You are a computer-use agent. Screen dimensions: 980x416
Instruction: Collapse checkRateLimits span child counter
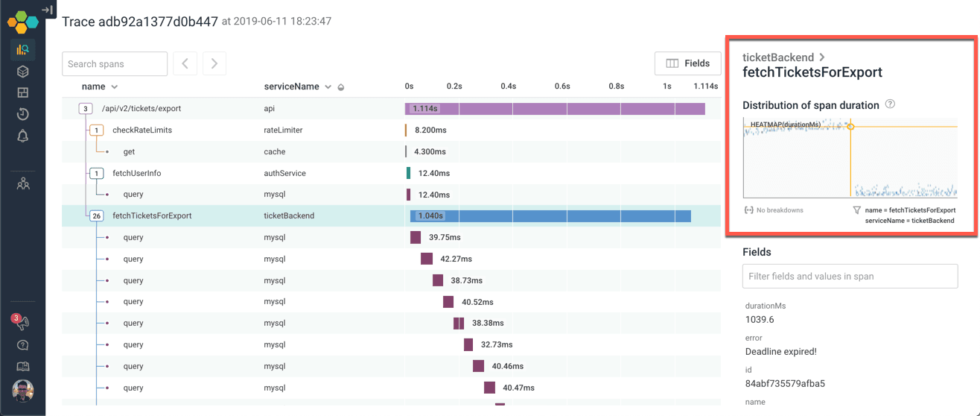(96, 130)
